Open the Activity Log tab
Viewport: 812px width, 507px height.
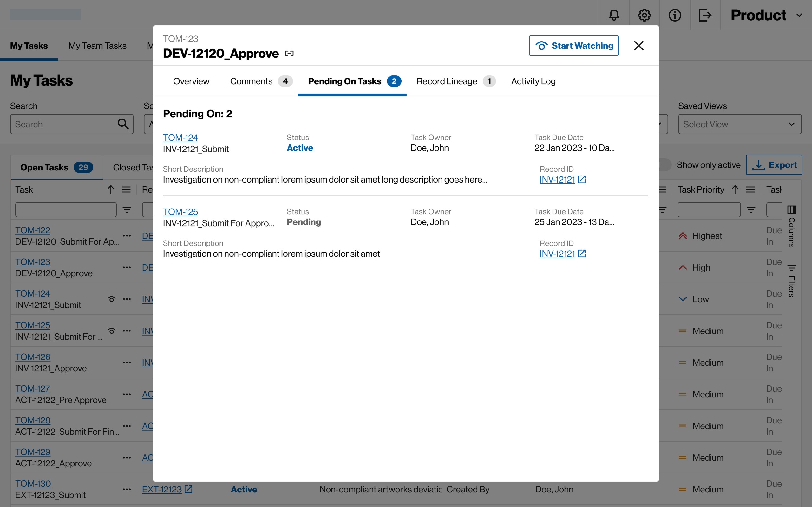[x=533, y=81]
